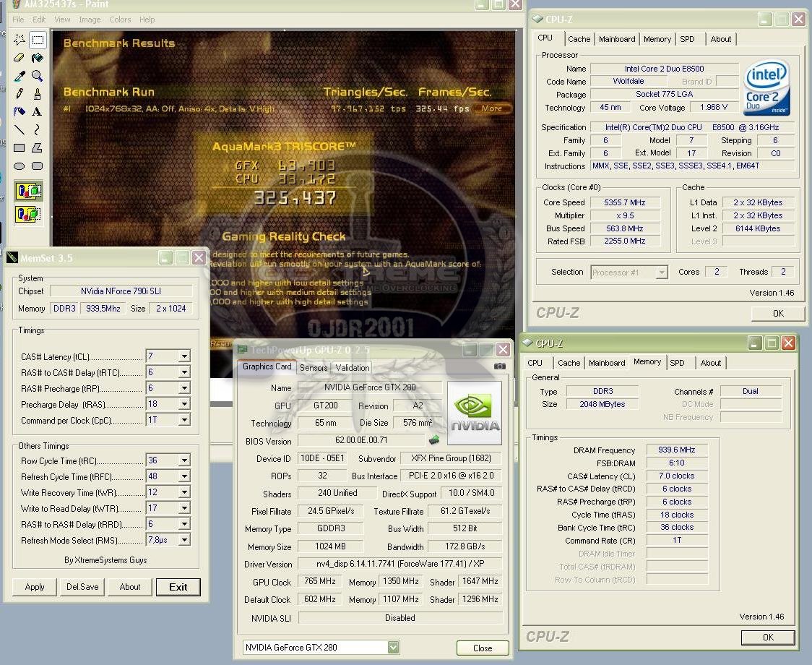This screenshot has width=812, height=665.
Task: Open the Write Recovery Time (tWR) dropdown
Action: point(184,492)
